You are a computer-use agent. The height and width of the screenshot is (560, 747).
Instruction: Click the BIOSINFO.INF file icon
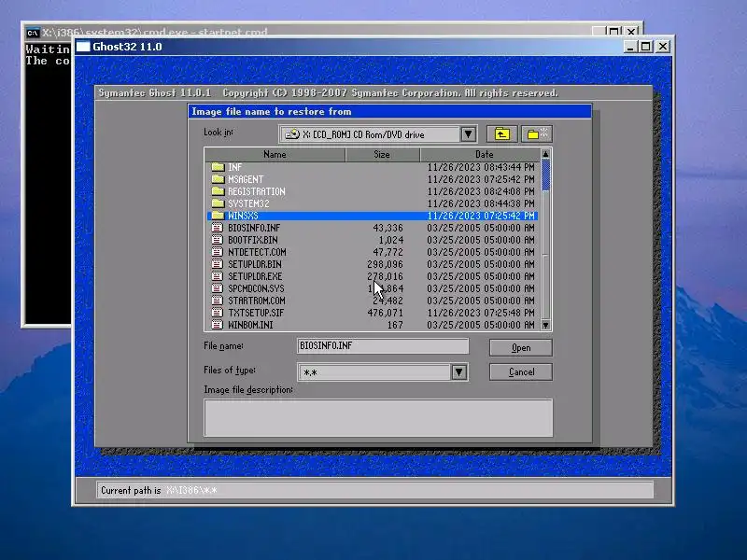tap(218, 228)
